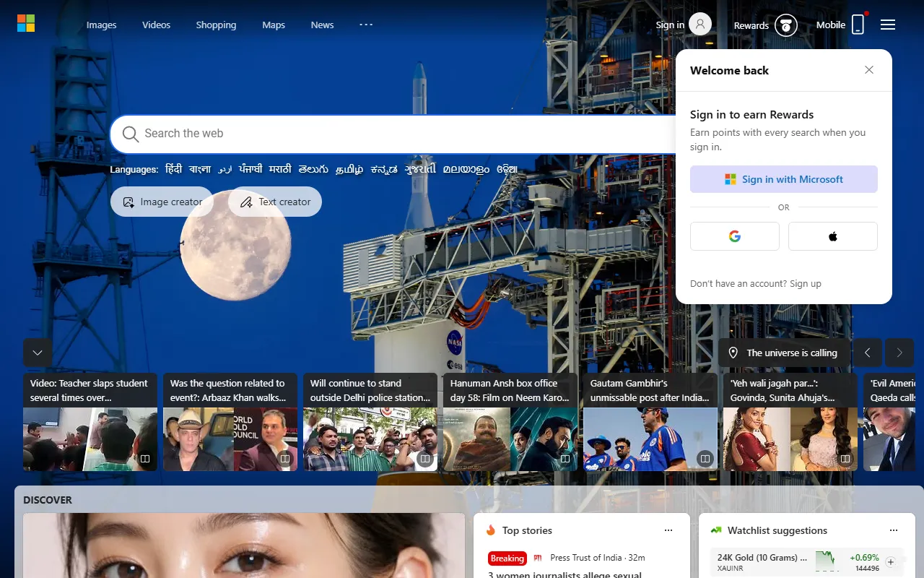Go to next background image arrow
Image resolution: width=924 pixels, height=578 pixels.
899,353
